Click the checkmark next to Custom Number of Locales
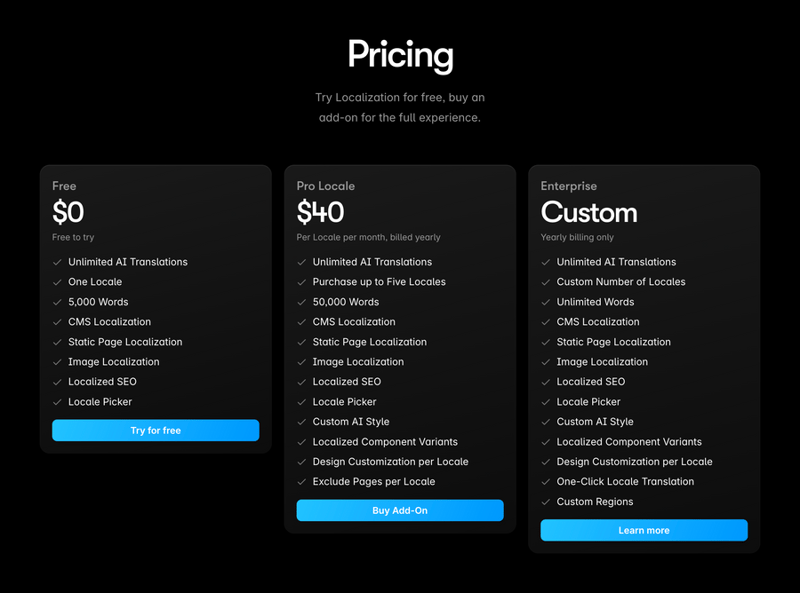The image size is (800, 593). 543,282
